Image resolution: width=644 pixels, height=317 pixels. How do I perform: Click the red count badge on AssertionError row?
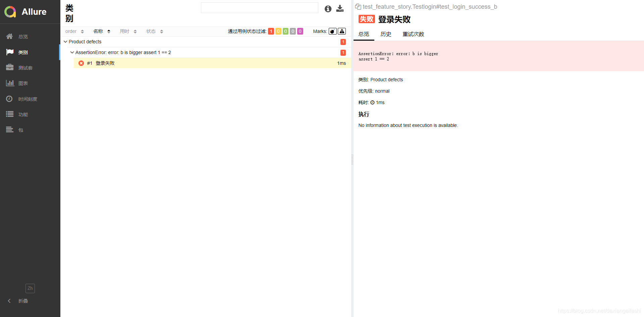343,53
